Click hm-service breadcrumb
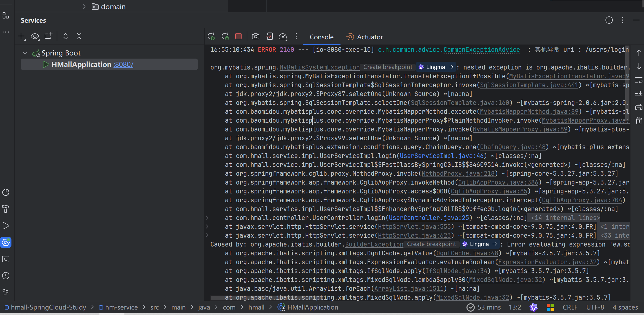 [118, 307]
